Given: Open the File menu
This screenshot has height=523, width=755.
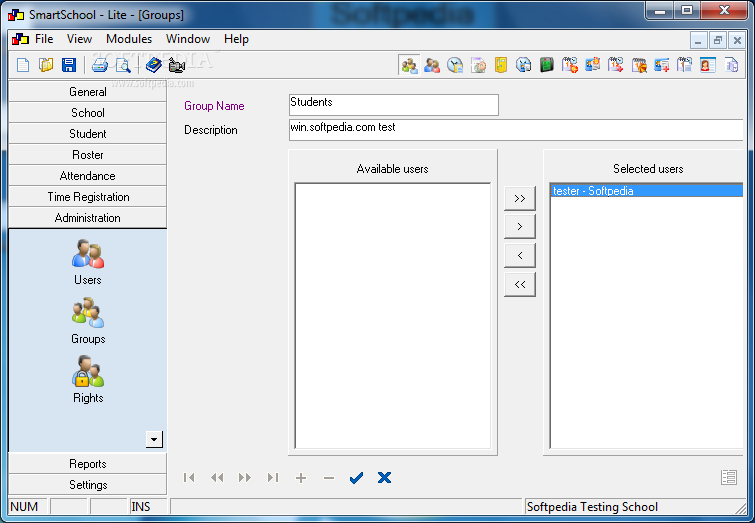Looking at the screenshot, I should click(44, 39).
